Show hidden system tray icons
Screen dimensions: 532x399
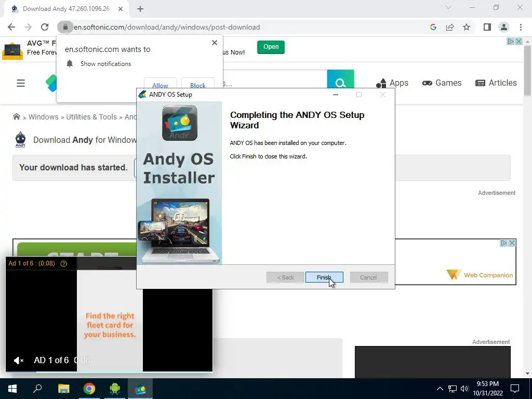[440, 389]
